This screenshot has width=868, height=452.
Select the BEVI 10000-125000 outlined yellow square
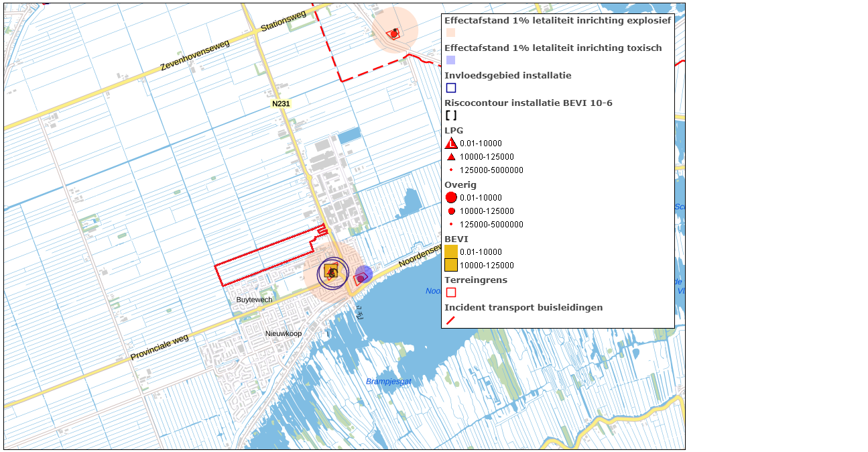point(451,265)
